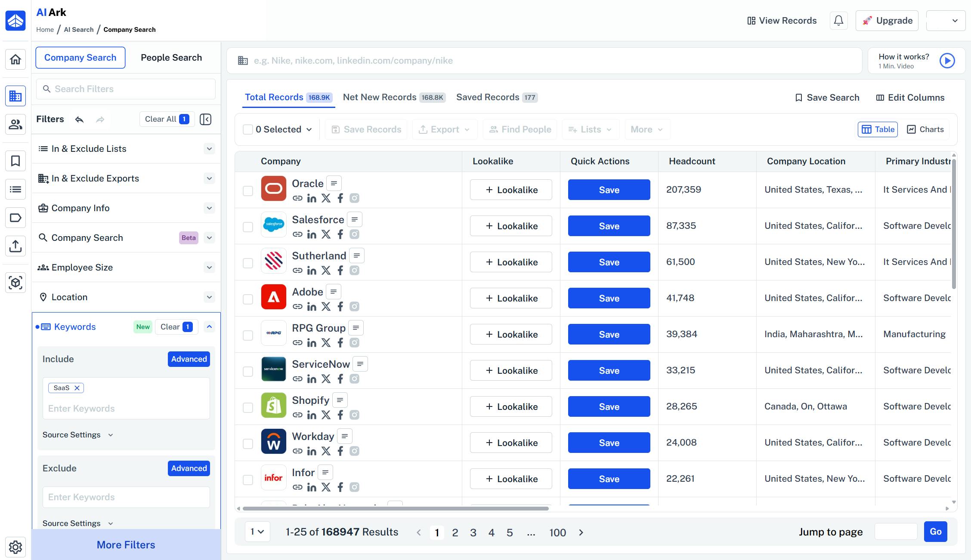Open Salesforce's X (Twitter) icon
Image resolution: width=971 pixels, height=560 pixels.
point(326,234)
